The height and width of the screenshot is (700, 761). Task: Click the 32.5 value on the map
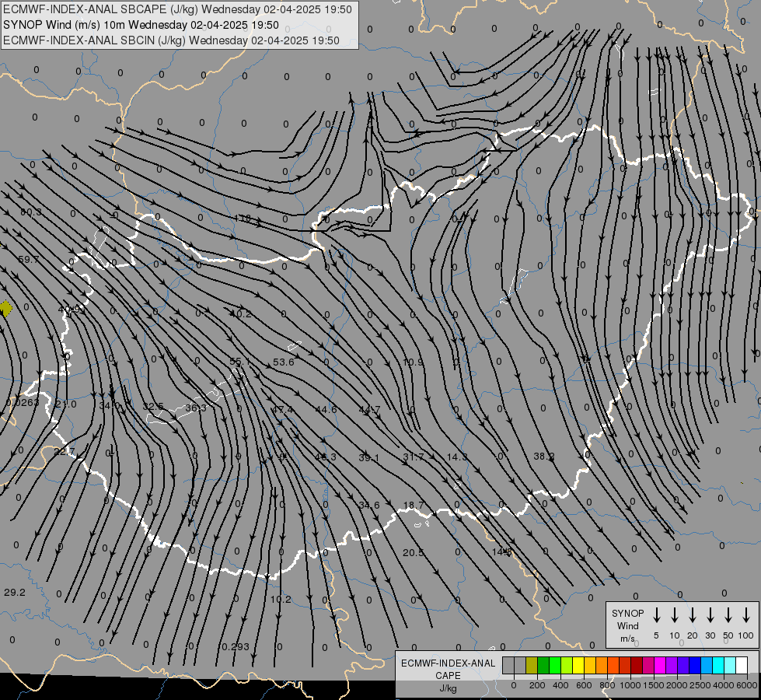[153, 407]
